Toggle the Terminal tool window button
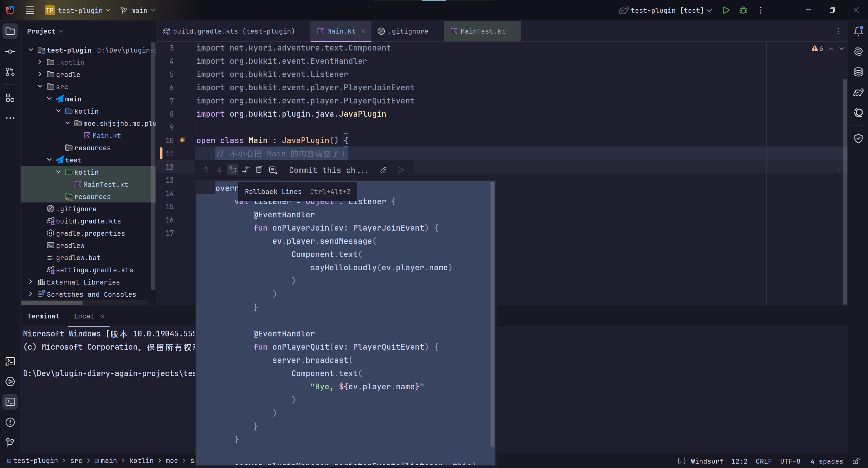The image size is (868, 468). point(10,402)
